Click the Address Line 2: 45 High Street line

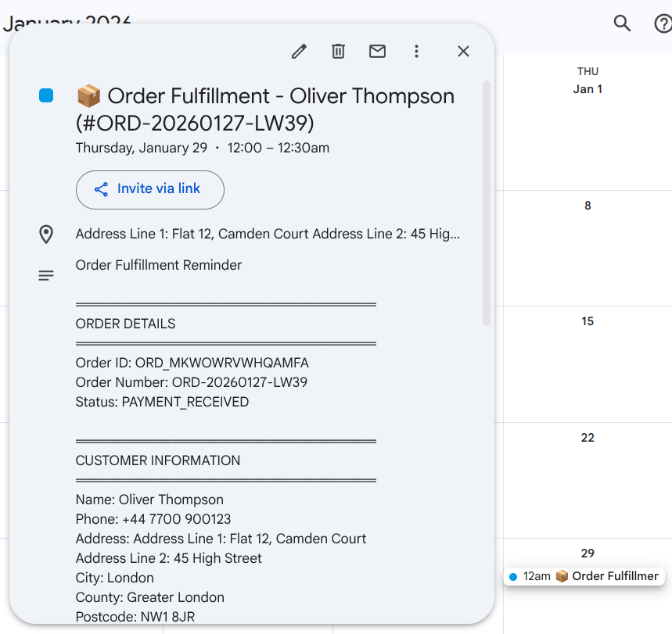point(168,558)
